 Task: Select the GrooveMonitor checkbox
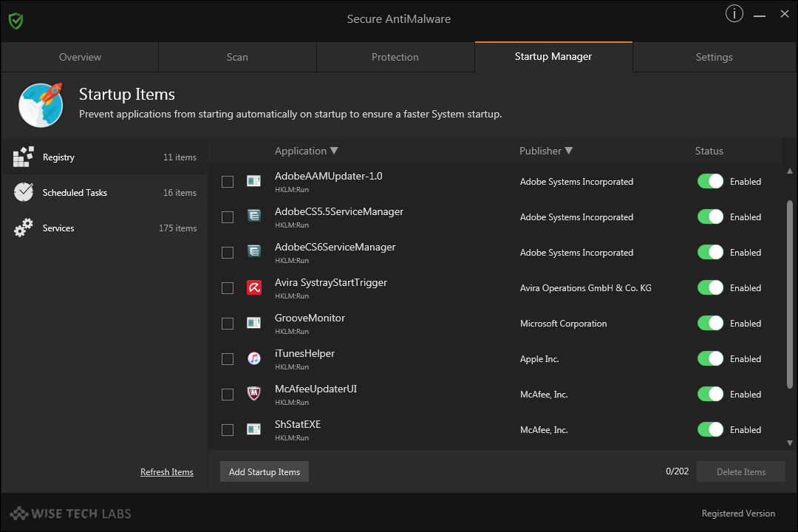[x=228, y=324]
